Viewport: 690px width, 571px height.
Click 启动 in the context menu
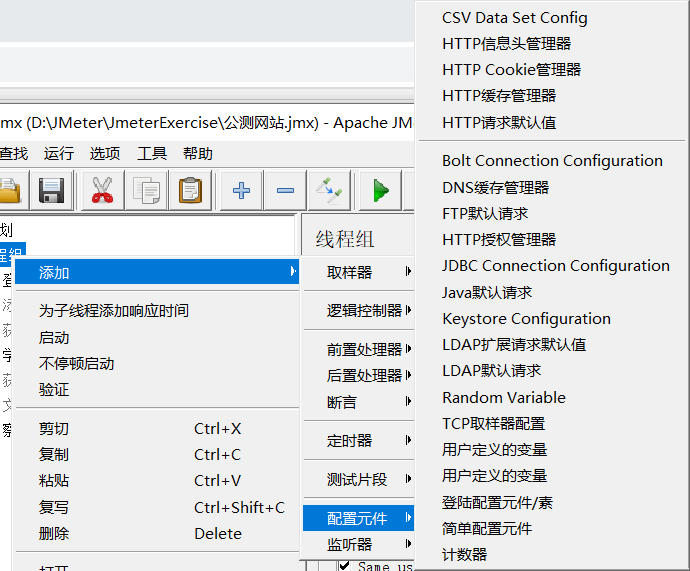click(157, 337)
